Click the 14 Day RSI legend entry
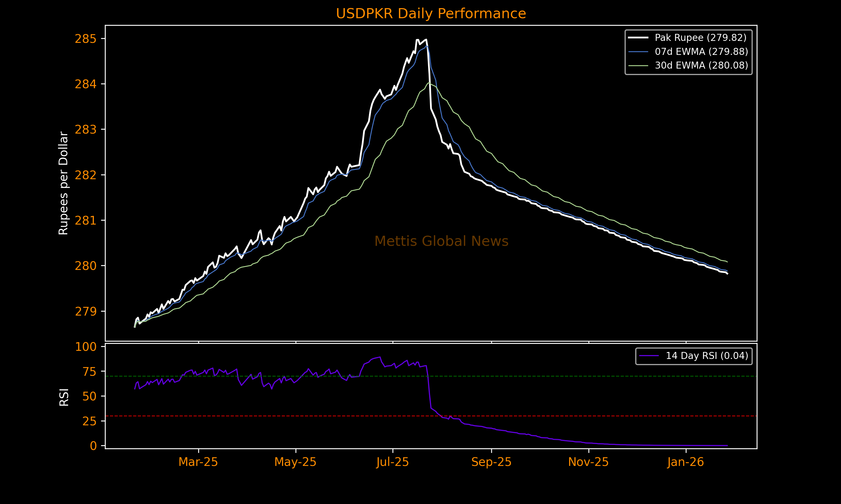This screenshot has width=841, height=504. 707,356
